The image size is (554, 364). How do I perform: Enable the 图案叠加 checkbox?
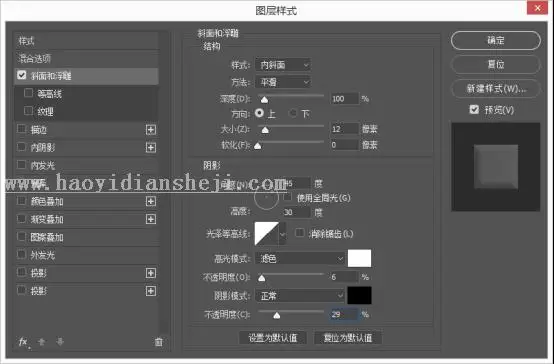click(x=22, y=236)
